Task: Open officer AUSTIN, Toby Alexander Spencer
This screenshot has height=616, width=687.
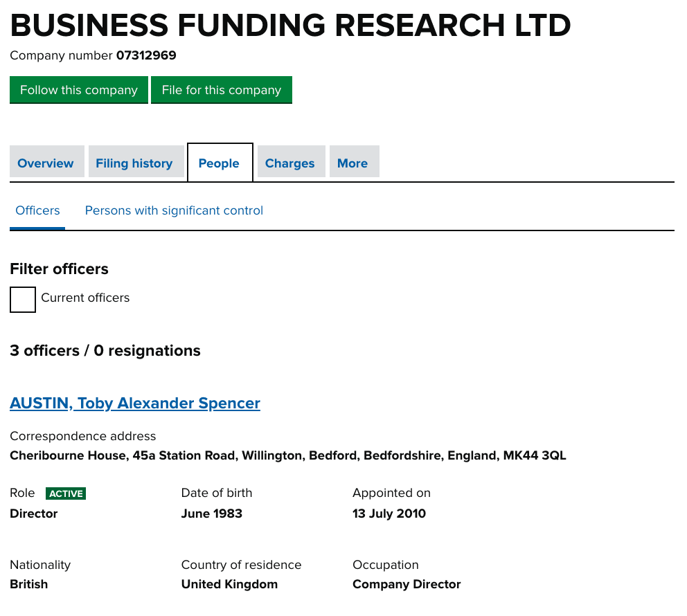Action: point(135,404)
